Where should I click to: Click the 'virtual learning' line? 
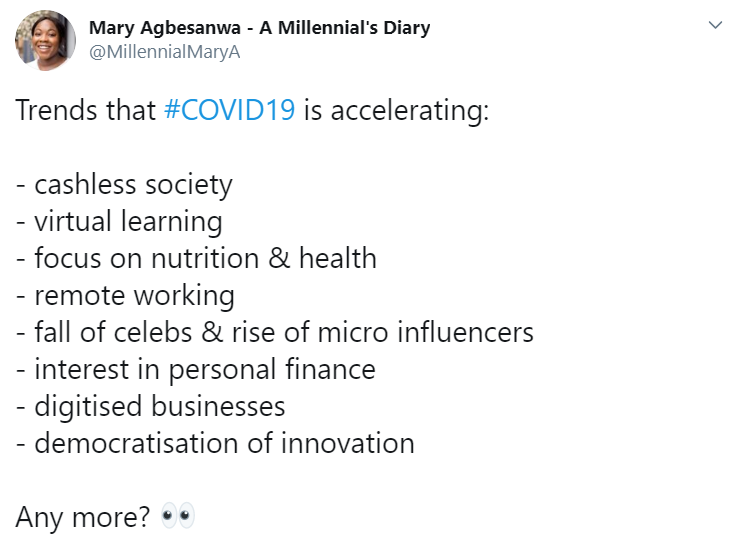pos(128,221)
